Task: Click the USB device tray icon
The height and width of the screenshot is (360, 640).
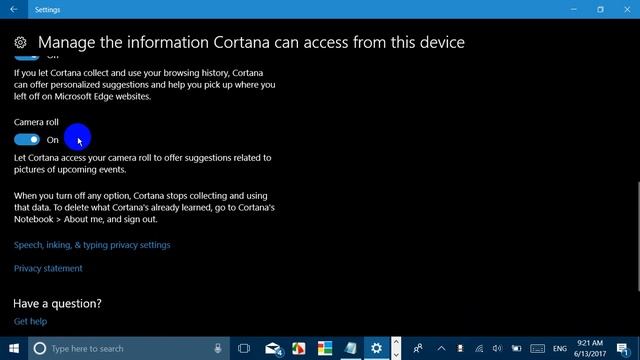Action: click(x=460, y=349)
